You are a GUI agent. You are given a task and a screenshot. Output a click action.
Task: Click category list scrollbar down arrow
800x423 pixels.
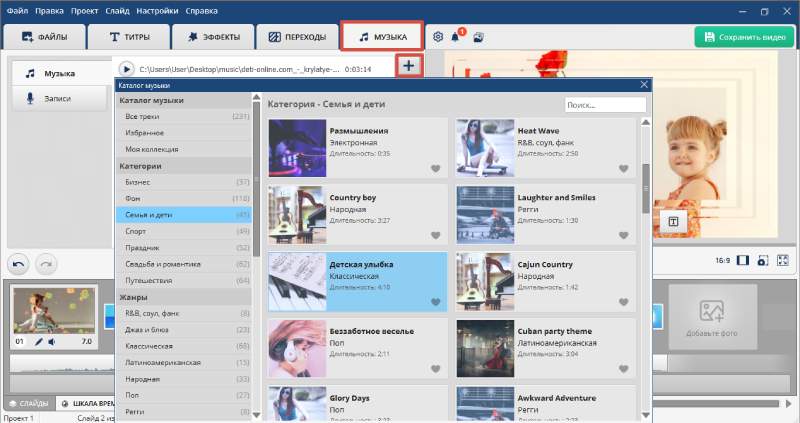tap(256, 415)
